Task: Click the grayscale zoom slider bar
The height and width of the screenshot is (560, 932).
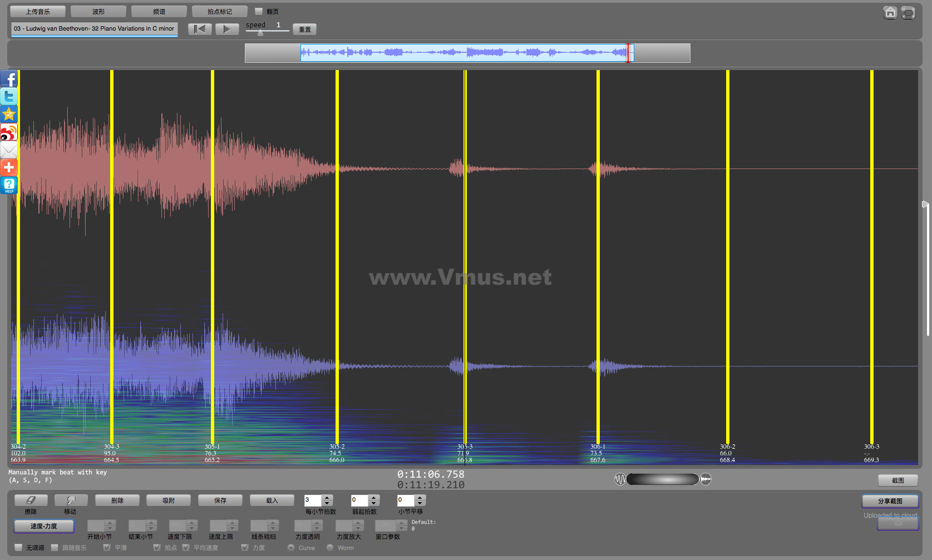Action: coord(663,479)
